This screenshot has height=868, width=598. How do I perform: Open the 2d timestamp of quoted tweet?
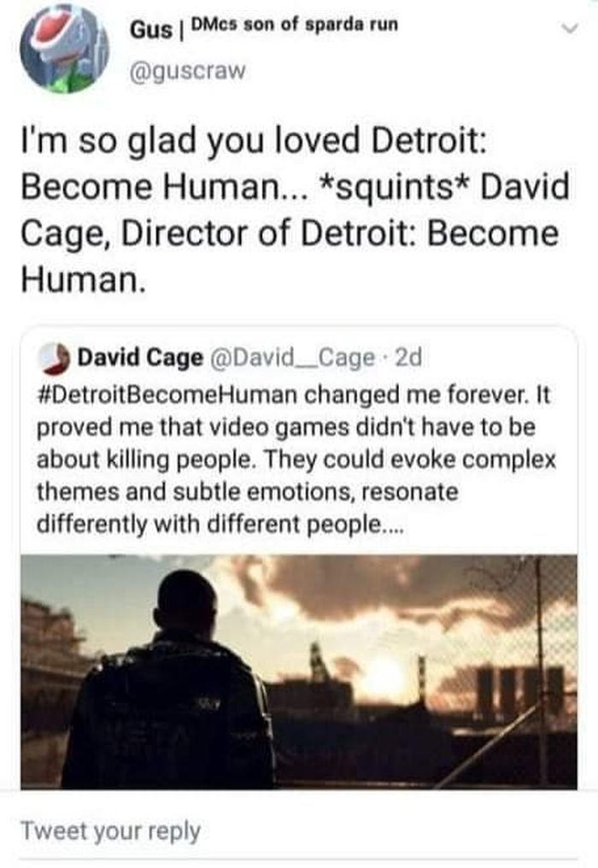coord(408,358)
